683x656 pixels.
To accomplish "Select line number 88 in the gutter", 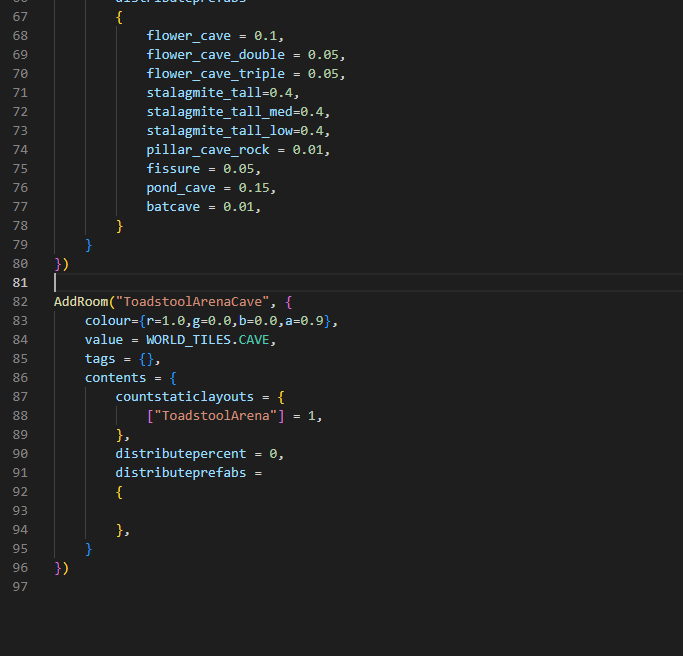I will point(20,416).
